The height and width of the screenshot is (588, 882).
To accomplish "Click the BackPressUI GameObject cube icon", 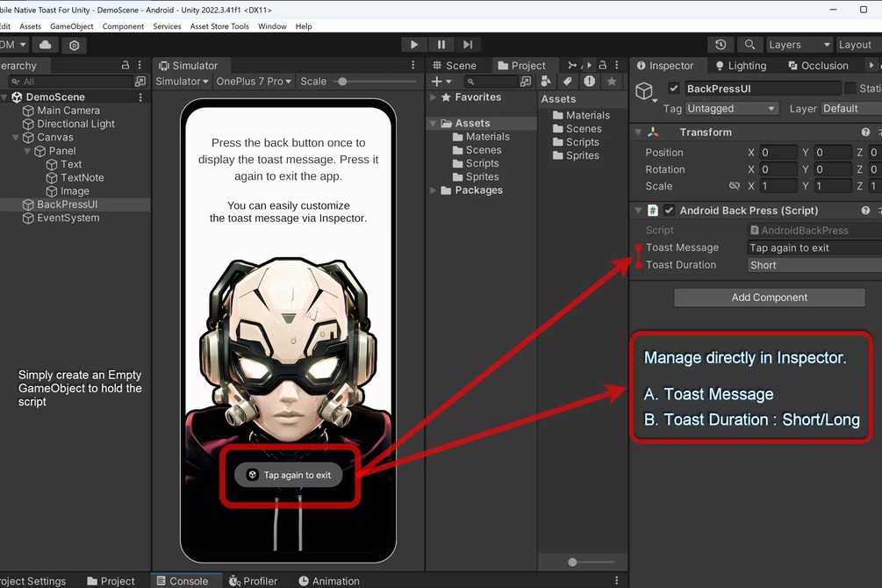I will [644, 90].
